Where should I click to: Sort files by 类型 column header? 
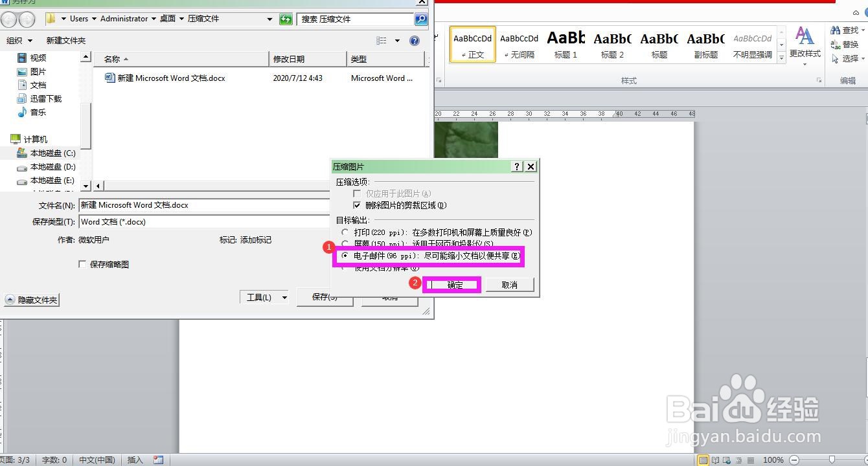[386, 59]
